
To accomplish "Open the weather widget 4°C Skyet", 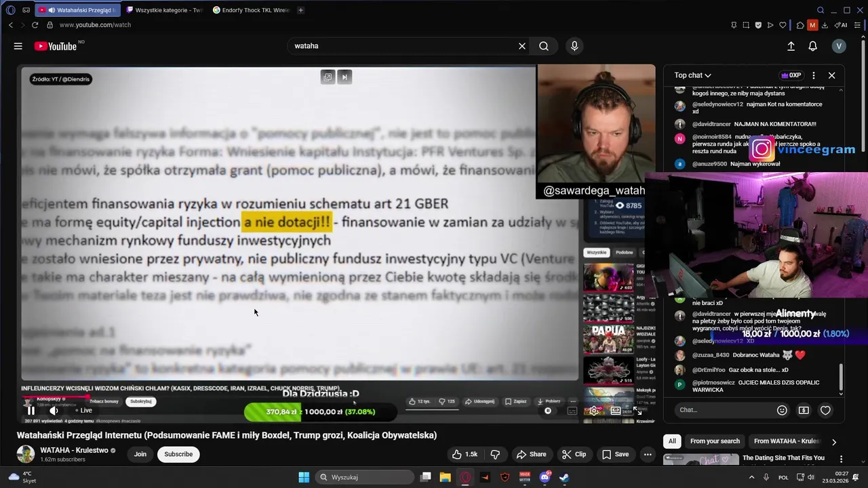I will 22,477.
